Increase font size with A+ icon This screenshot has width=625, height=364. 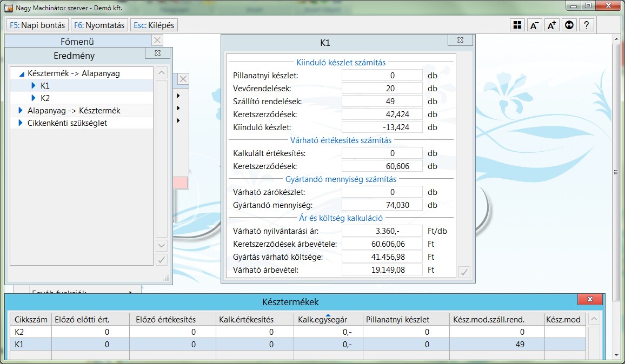click(551, 25)
